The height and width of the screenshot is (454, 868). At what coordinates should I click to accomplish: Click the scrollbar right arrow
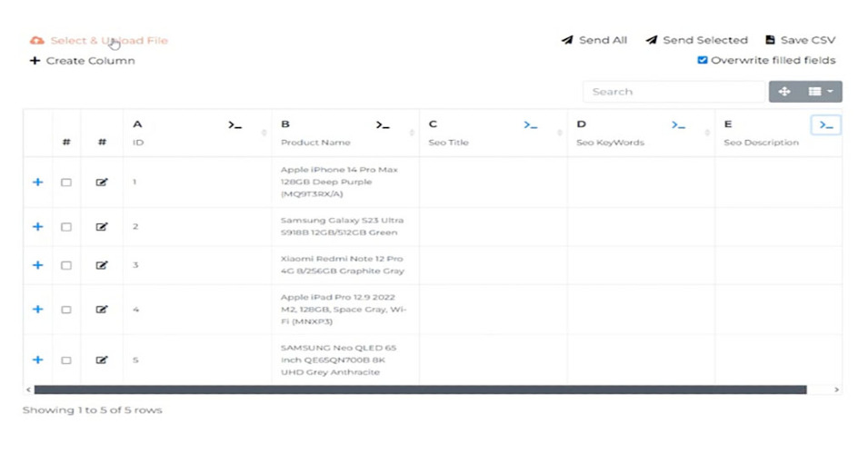coord(836,390)
